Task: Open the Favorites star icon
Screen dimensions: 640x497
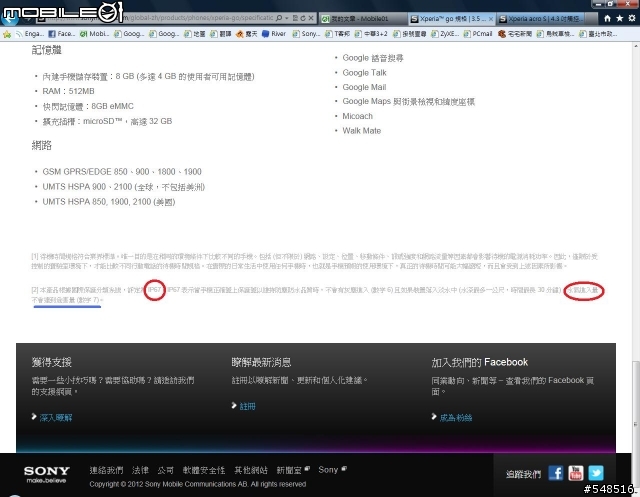Action: click(619, 18)
